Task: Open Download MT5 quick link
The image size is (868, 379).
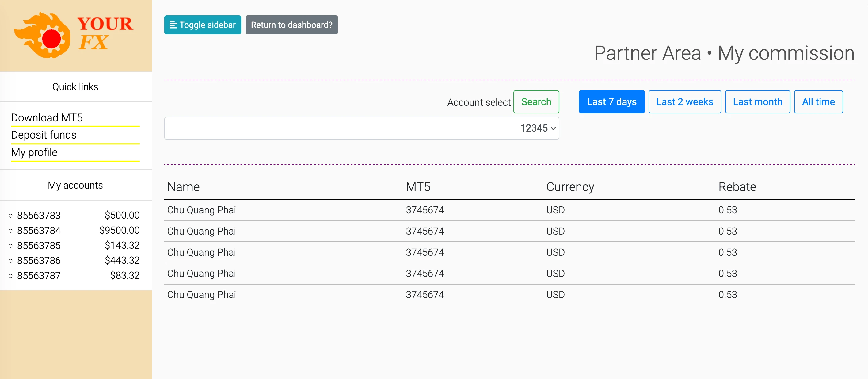Action: (x=47, y=118)
